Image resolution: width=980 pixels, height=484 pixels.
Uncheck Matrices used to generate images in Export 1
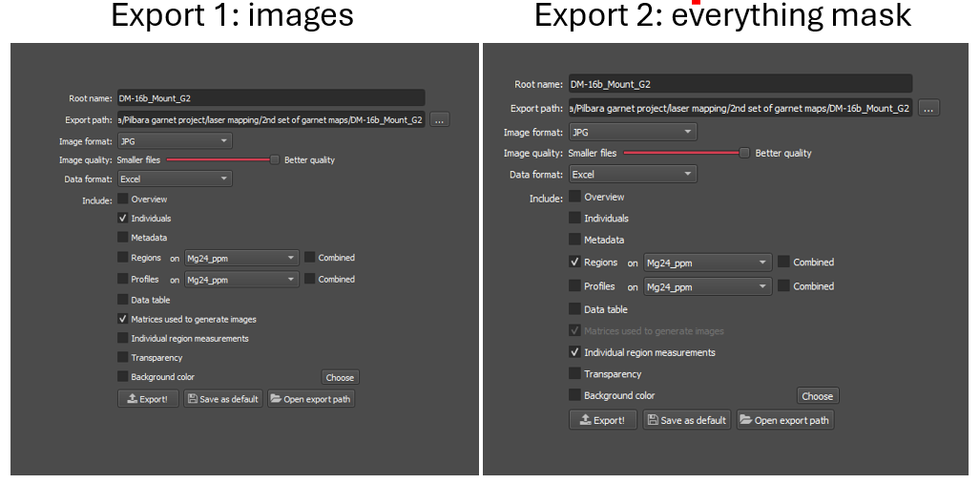coord(123,319)
